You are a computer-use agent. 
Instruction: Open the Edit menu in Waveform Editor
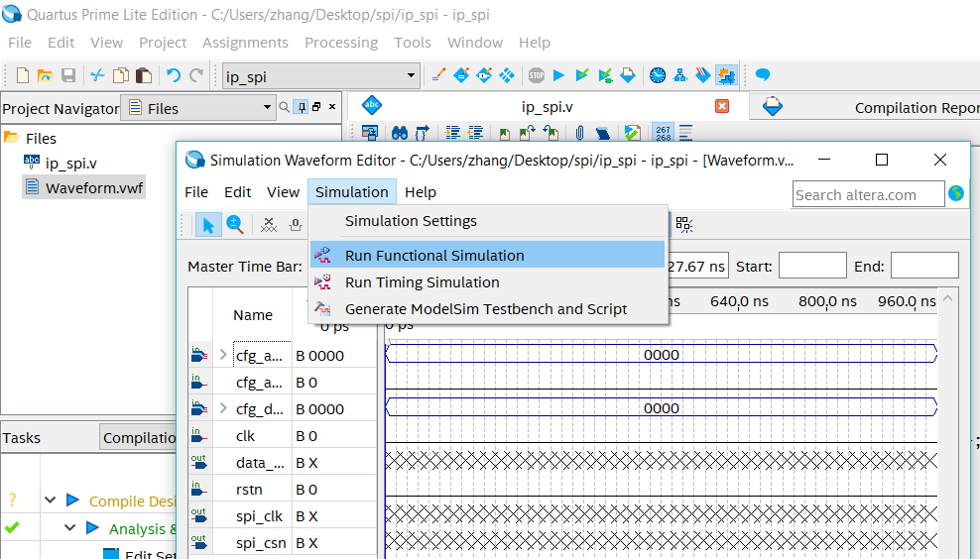(237, 192)
